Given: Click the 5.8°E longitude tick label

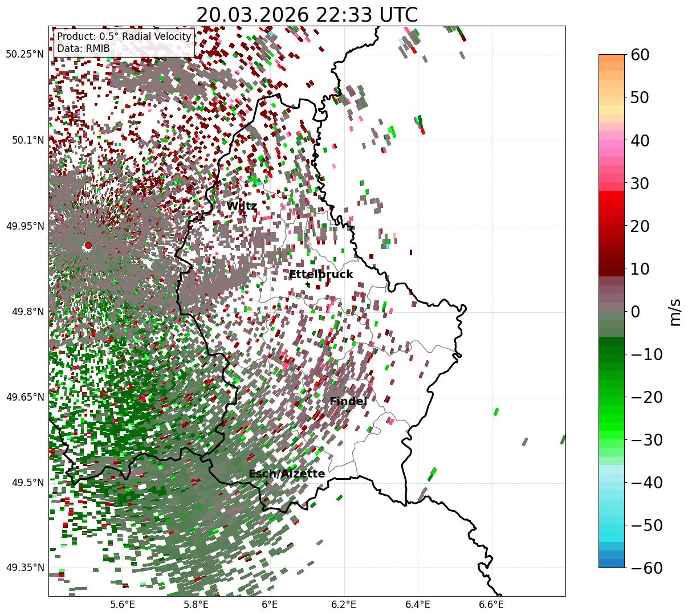Looking at the screenshot, I should (x=197, y=604).
